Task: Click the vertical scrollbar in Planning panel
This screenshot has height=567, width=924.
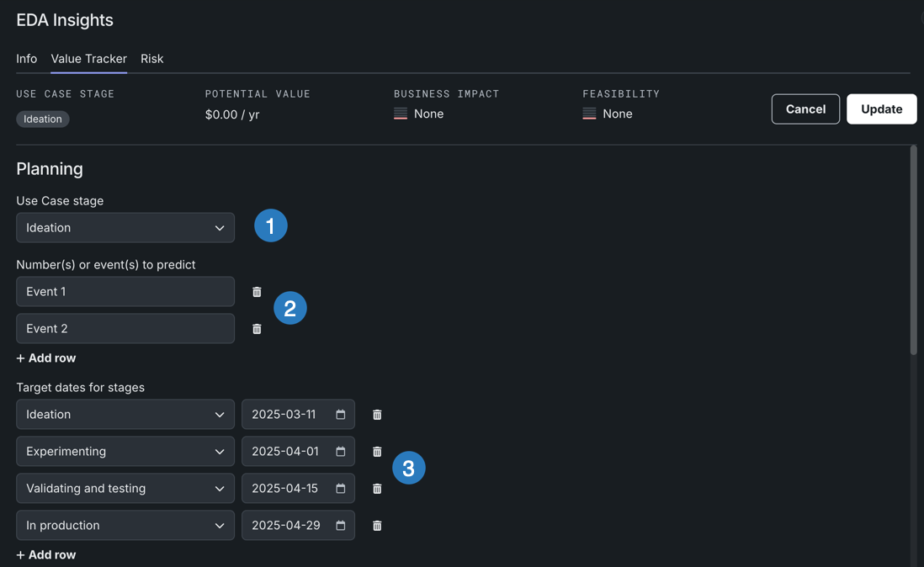Action: pos(913,252)
